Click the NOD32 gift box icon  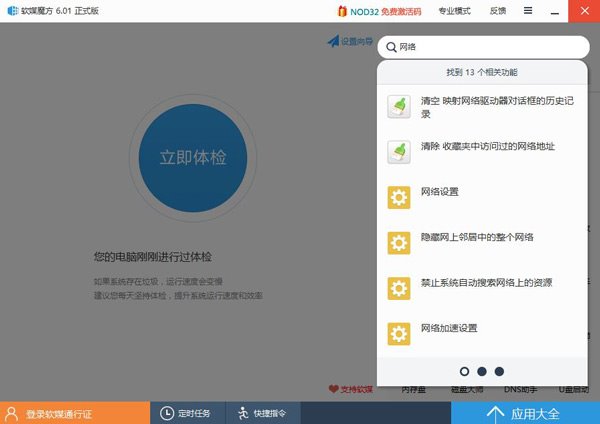(343, 10)
